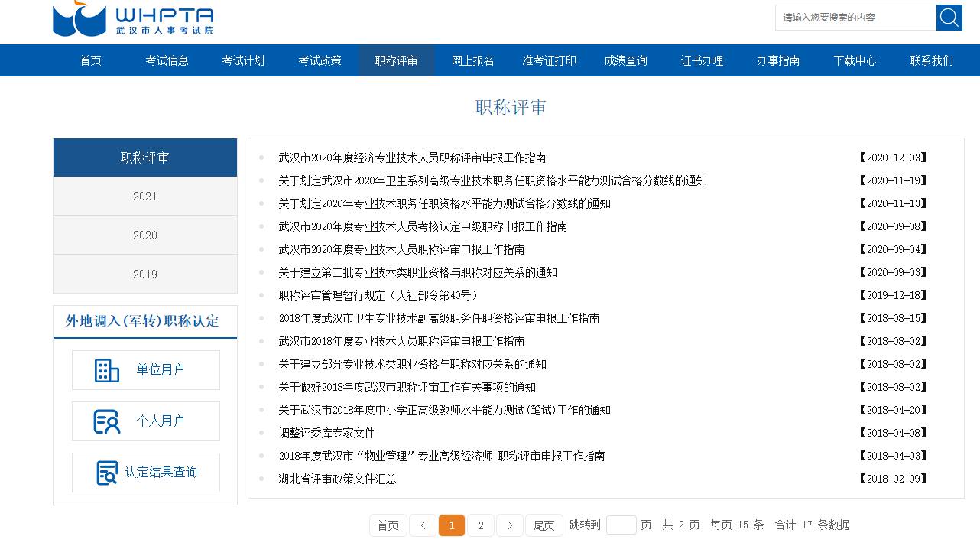Screen dimensions: 980x559
Task: Open 联系我们 menu item
Action: [932, 60]
